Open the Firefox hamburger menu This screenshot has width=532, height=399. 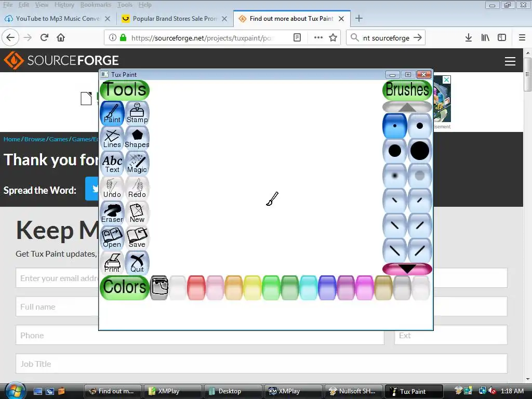[522, 37]
